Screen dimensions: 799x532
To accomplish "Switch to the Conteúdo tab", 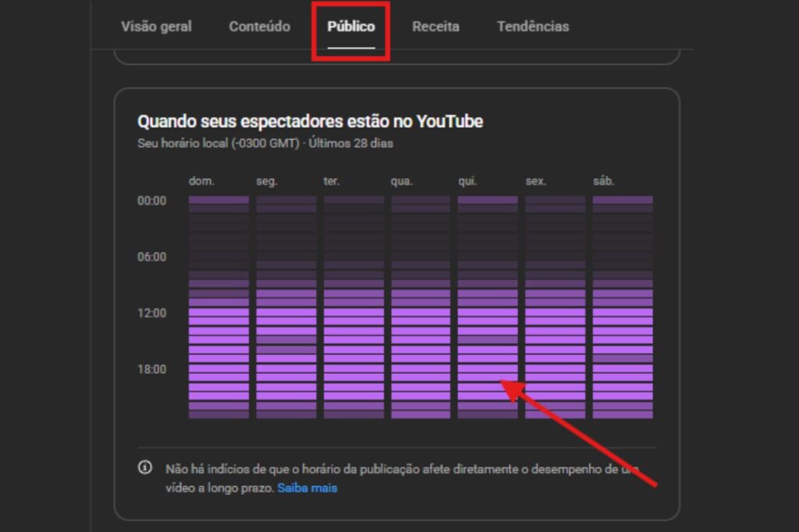I will point(259,27).
